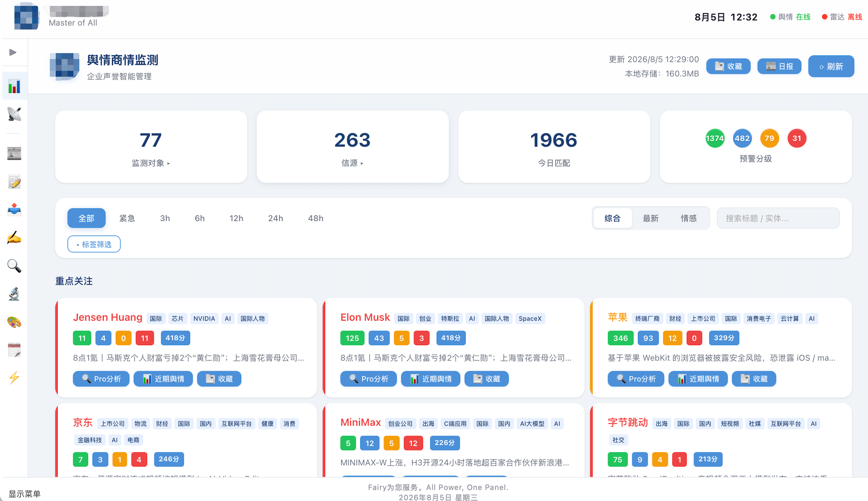View 近期舆情 for Elon Musk
Screen dimensions: 868x501
click(x=431, y=379)
